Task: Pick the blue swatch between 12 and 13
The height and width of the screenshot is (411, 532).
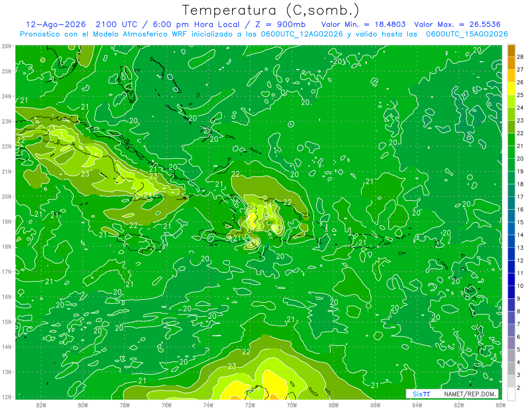Action: (x=511, y=254)
